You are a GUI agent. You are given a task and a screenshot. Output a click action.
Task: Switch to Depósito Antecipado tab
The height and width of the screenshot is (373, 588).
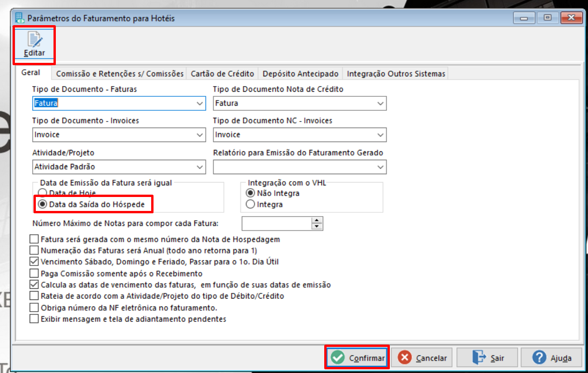pyautogui.click(x=301, y=74)
